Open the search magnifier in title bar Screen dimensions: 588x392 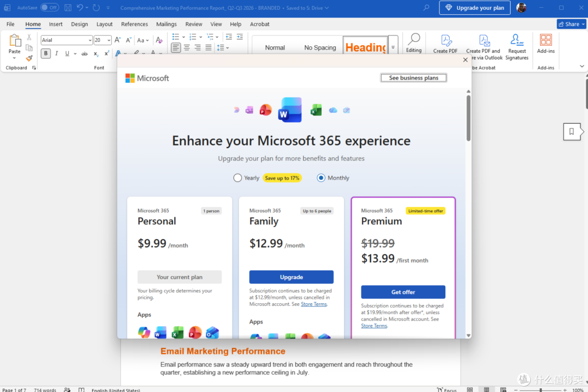[x=426, y=8]
